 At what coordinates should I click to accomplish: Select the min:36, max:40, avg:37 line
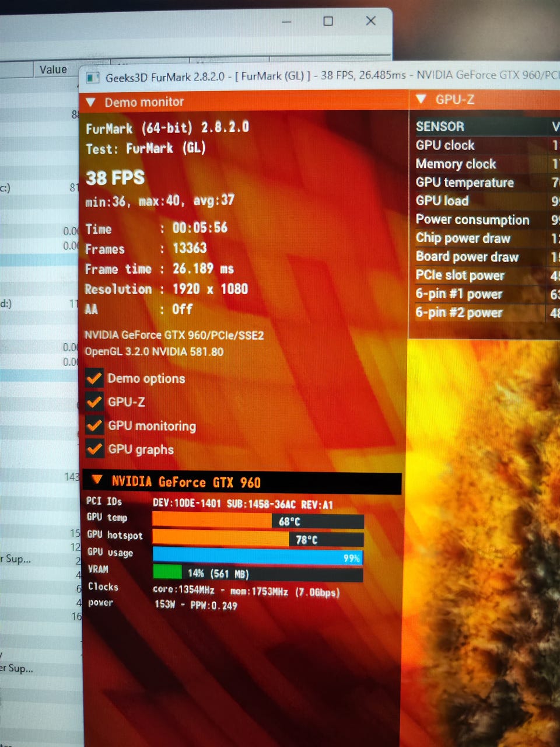click(x=160, y=201)
